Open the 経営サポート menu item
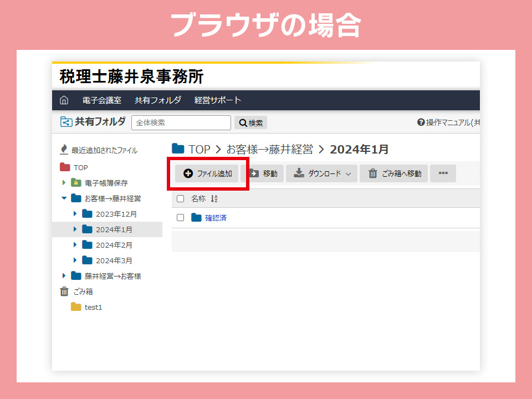Screen dimensions: 532x399 click(218, 100)
